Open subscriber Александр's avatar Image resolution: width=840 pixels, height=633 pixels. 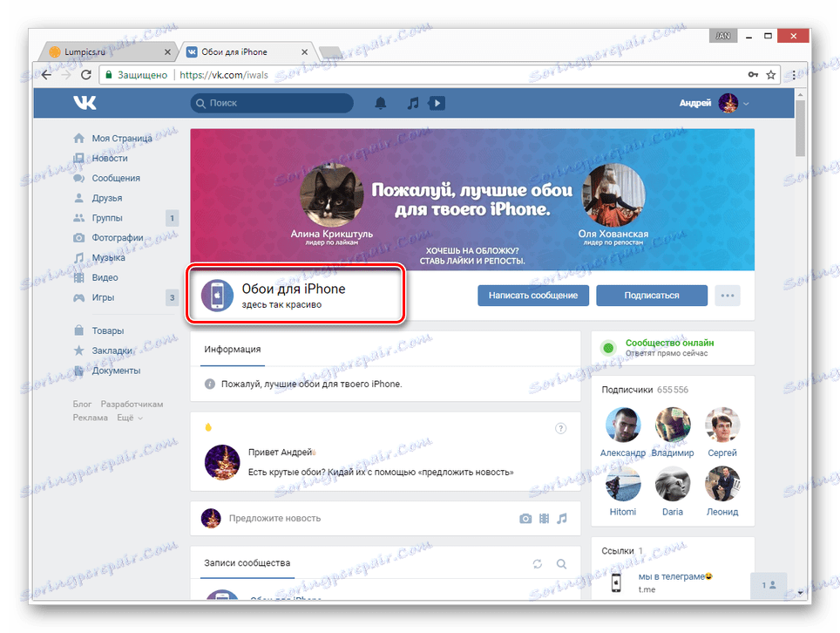(623, 425)
